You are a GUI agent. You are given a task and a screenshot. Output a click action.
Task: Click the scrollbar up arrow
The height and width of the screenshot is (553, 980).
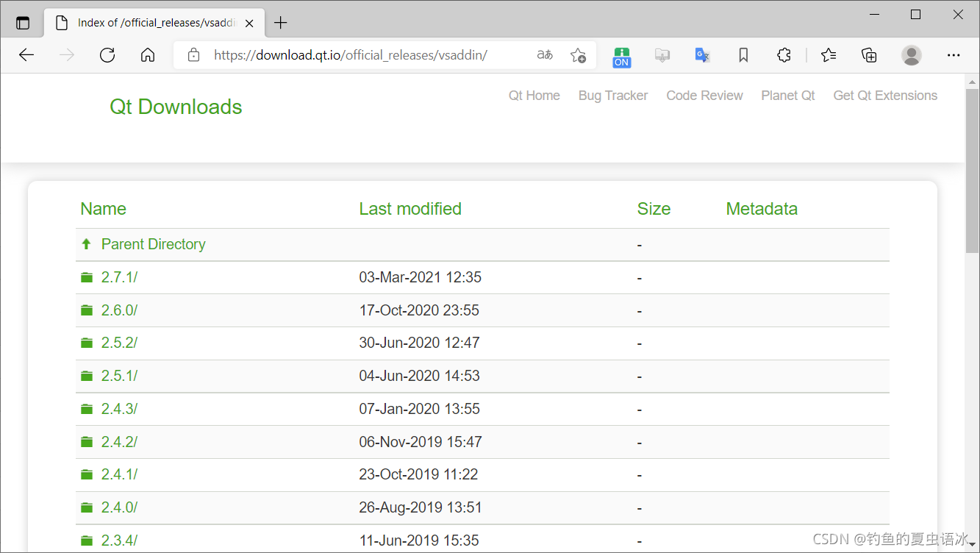(x=973, y=81)
